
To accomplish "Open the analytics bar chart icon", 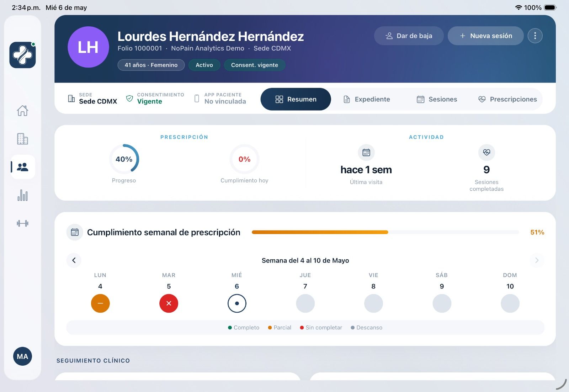I will point(22,195).
